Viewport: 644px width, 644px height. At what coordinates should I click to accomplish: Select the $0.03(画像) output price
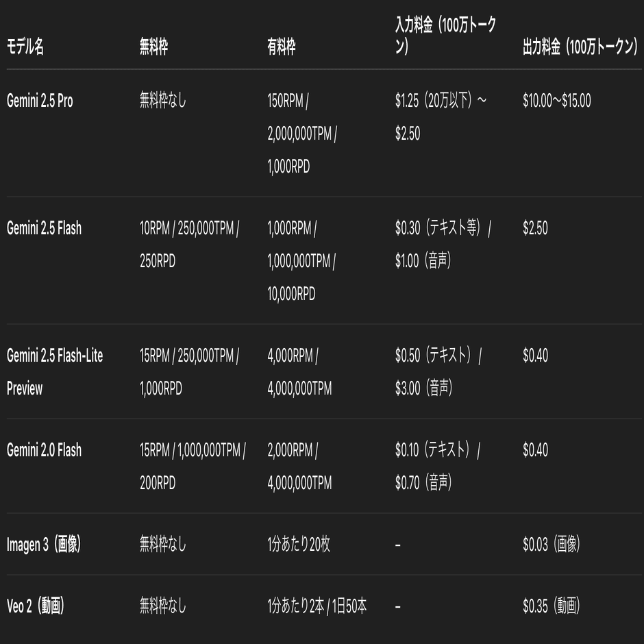click(551, 545)
